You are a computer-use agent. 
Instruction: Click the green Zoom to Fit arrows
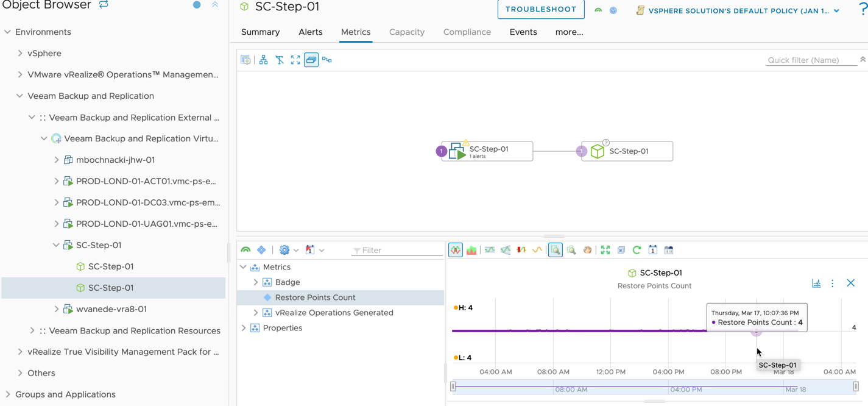pos(605,250)
